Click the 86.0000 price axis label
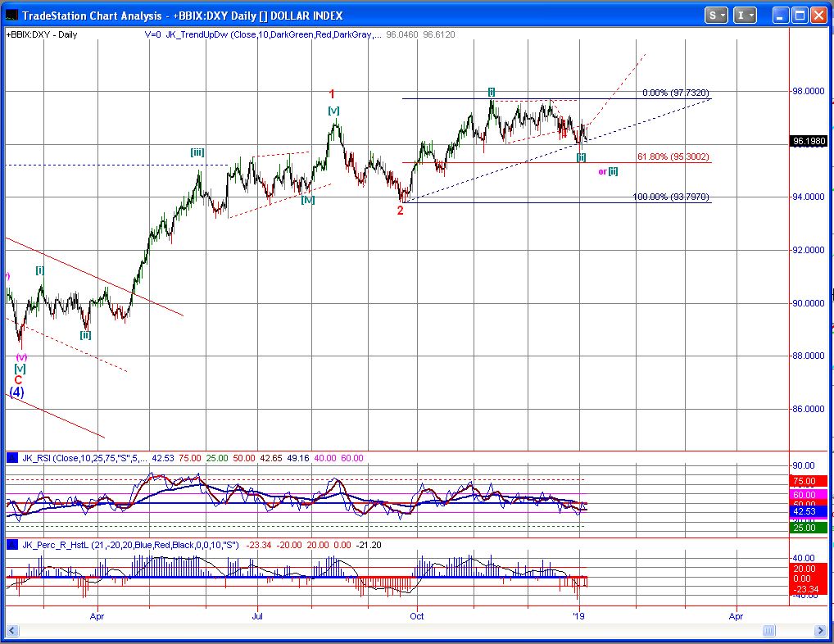Viewport: 834px width, 644px height. [x=809, y=409]
